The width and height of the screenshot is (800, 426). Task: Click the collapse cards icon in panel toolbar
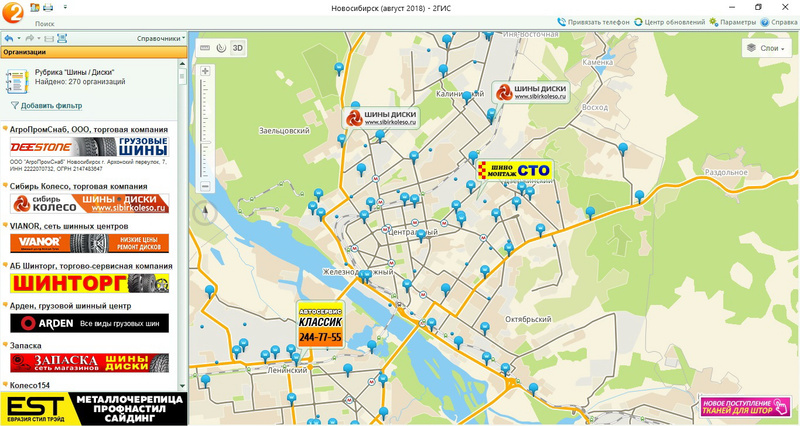[x=49, y=38]
